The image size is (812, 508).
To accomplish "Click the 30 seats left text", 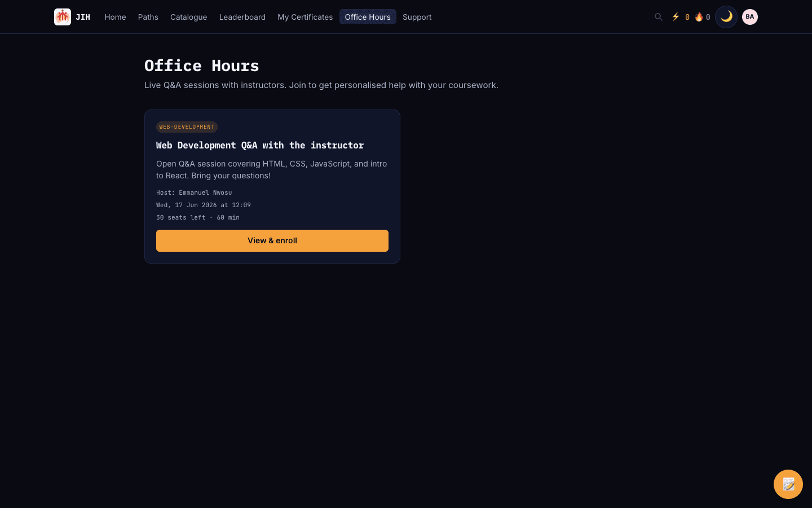I will coord(180,217).
